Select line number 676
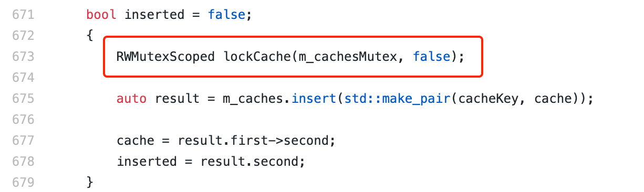The width and height of the screenshot is (644, 192). (x=23, y=120)
